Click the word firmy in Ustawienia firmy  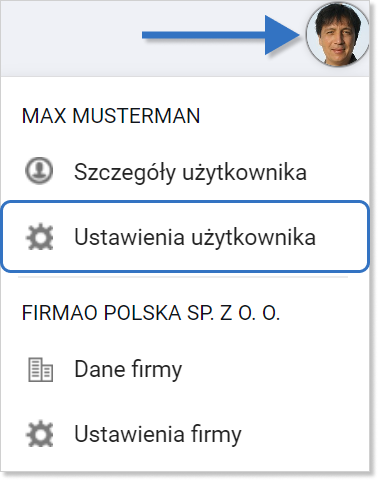(216, 435)
